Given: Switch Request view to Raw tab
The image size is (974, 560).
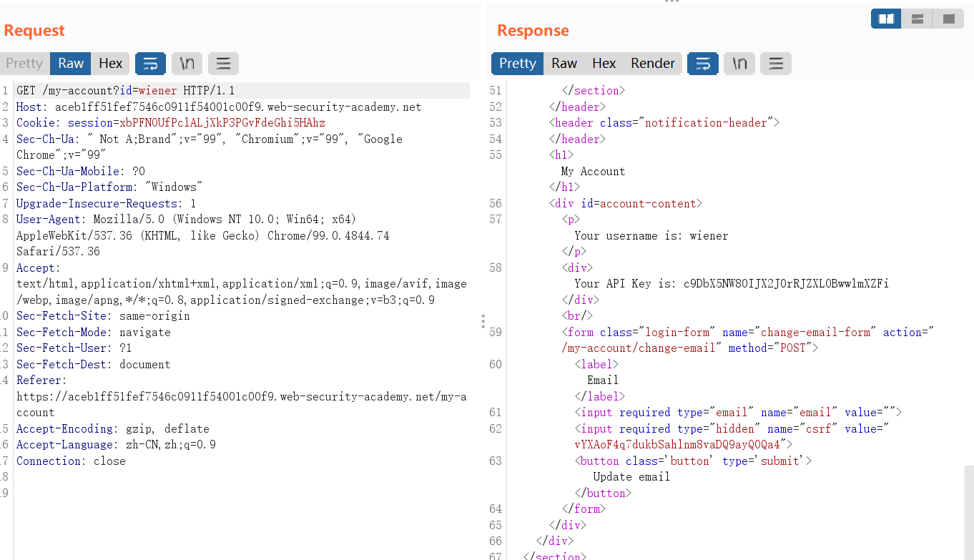Looking at the screenshot, I should point(71,64).
